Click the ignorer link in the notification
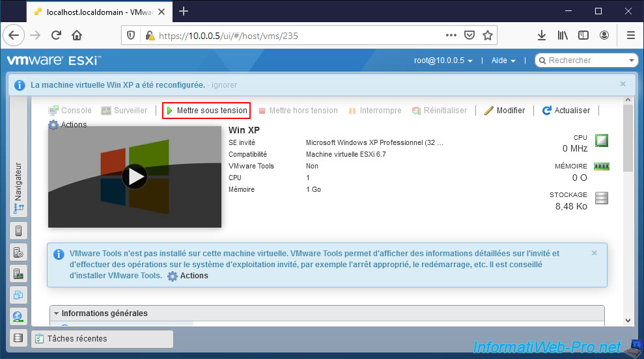 click(x=223, y=85)
